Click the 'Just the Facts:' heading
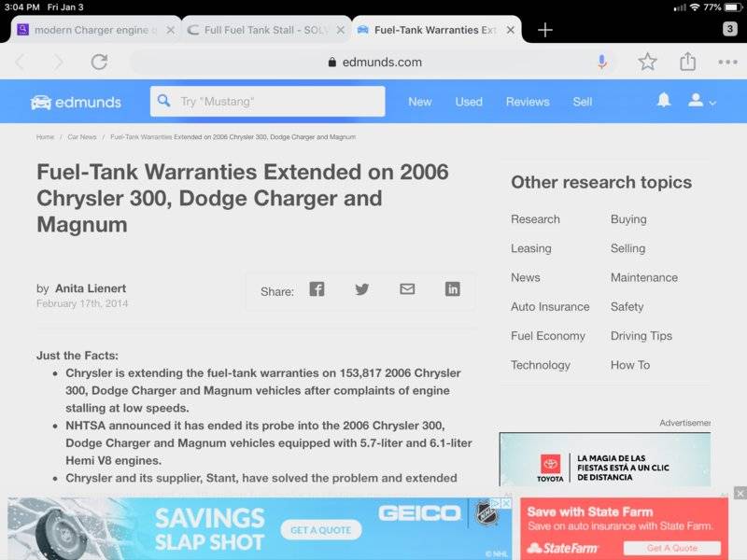 78,356
